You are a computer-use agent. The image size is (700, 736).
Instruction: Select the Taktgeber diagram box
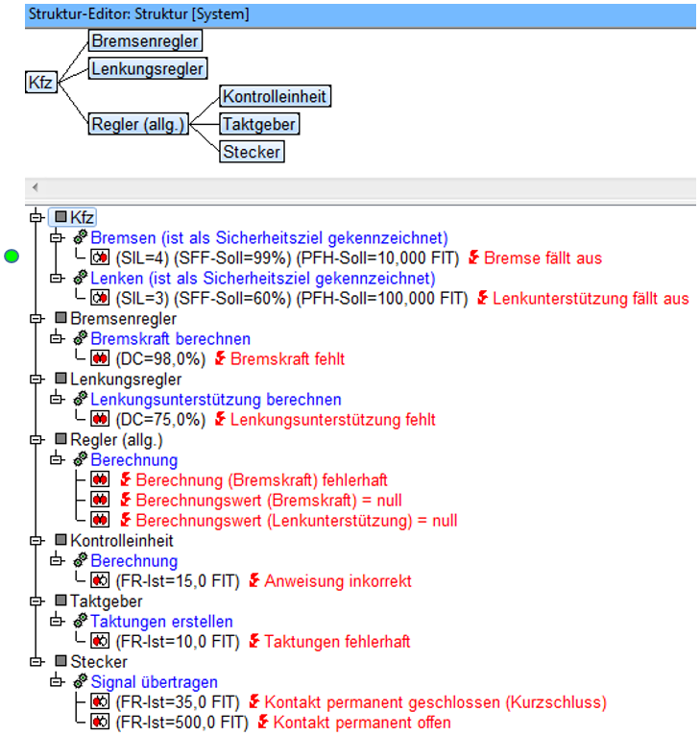click(259, 124)
